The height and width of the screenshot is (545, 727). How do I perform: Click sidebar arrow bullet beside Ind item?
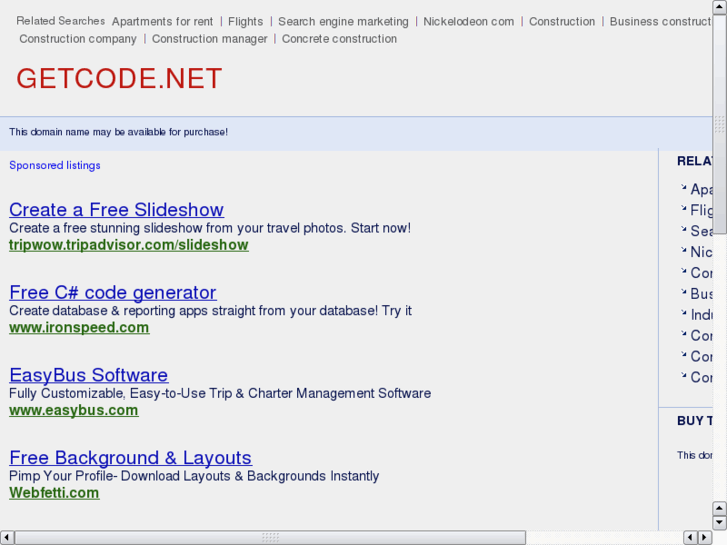point(683,312)
